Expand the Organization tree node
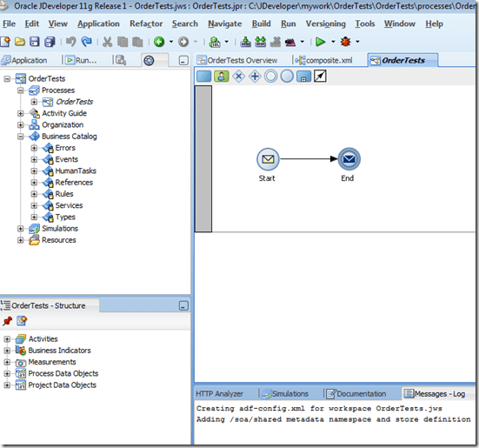The height and width of the screenshot is (448, 479). tap(21, 125)
